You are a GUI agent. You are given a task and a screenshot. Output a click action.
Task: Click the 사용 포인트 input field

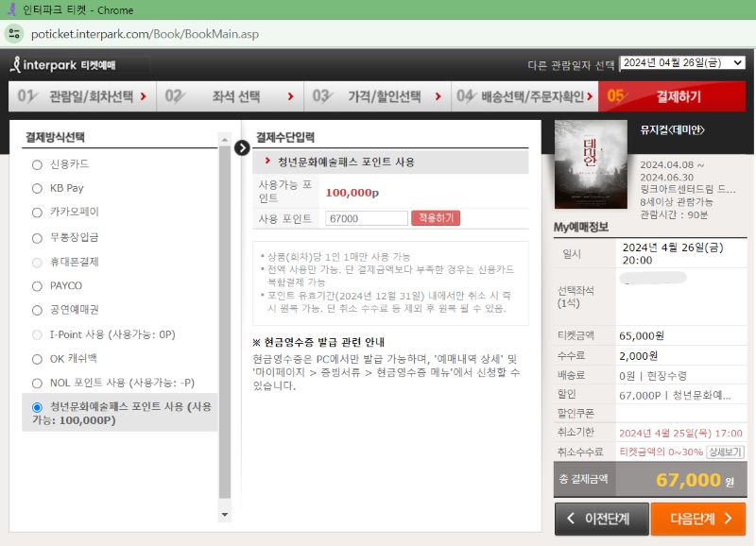pyautogui.click(x=366, y=218)
